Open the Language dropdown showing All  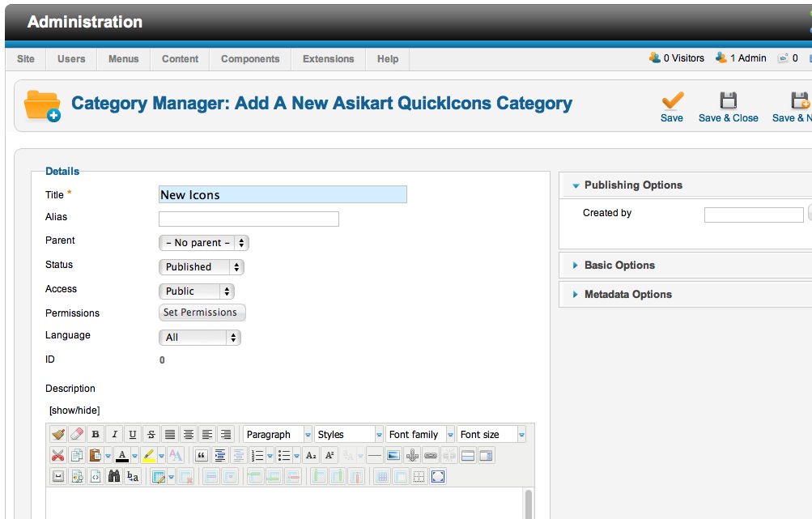[x=199, y=337]
